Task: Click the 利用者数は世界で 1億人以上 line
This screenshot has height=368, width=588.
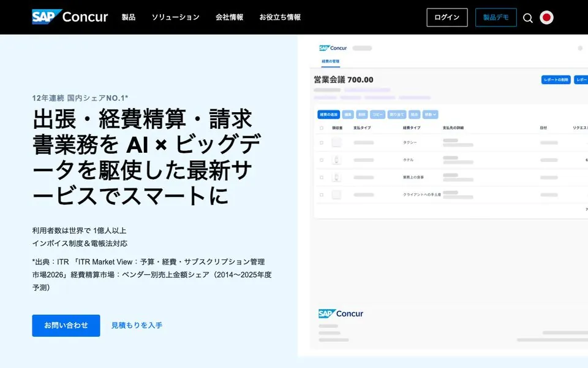Action: point(79,231)
